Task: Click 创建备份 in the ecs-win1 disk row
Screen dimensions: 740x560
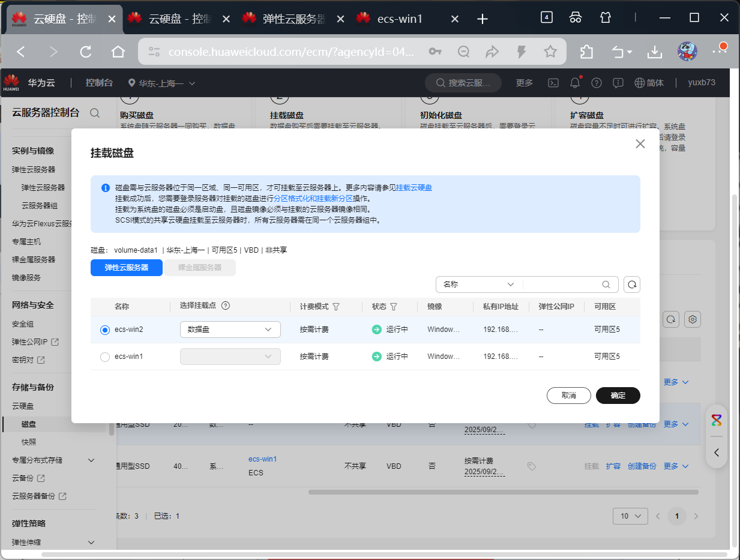Action: click(x=642, y=466)
